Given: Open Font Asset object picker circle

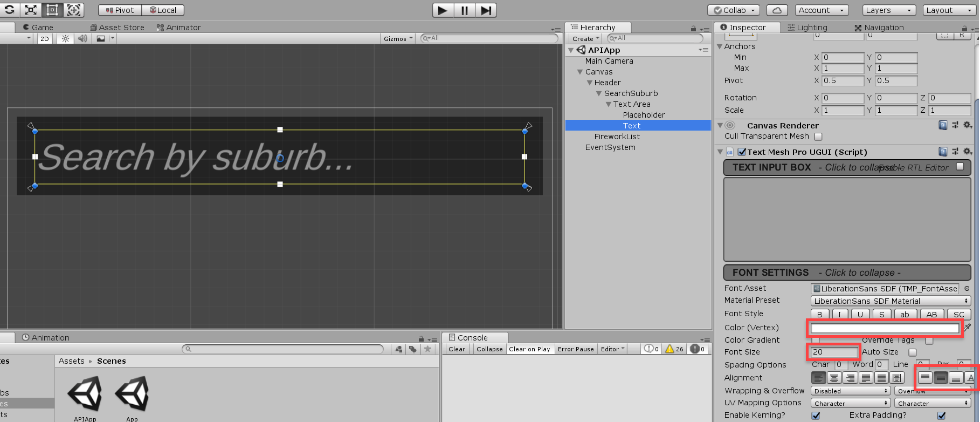Looking at the screenshot, I should 967,289.
